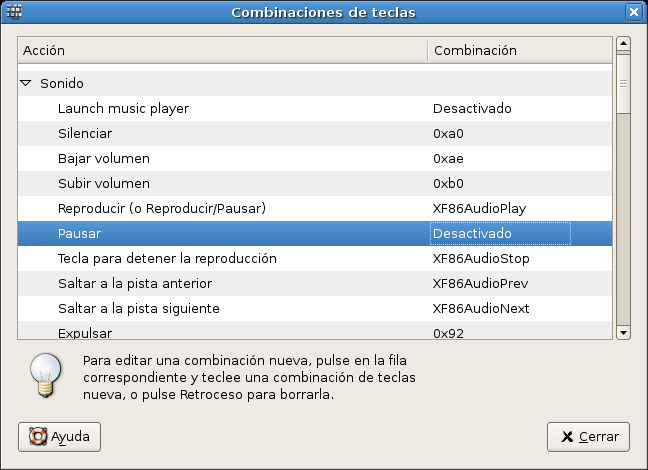
Task: Click the Cerrar button
Action: pyautogui.click(x=588, y=437)
